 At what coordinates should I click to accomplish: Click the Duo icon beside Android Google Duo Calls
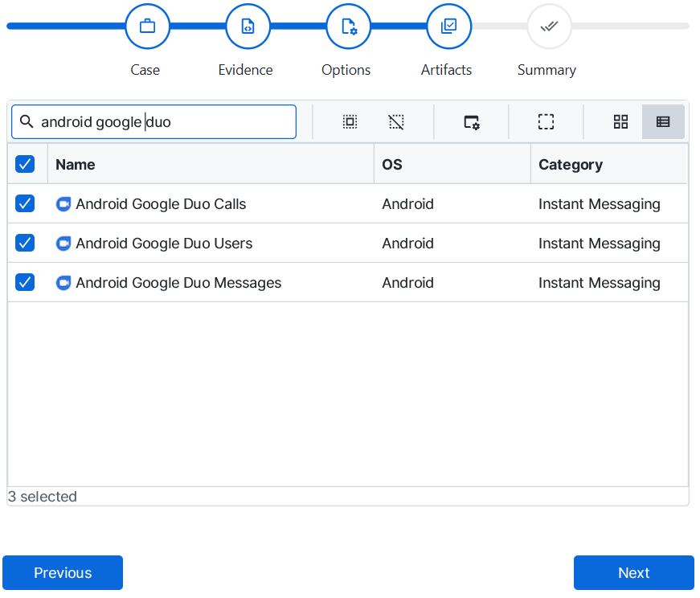pyautogui.click(x=63, y=204)
